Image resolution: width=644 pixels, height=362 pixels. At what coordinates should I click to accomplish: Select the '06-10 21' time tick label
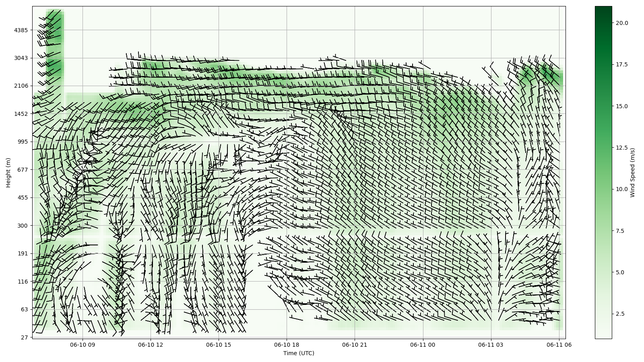click(x=355, y=345)
